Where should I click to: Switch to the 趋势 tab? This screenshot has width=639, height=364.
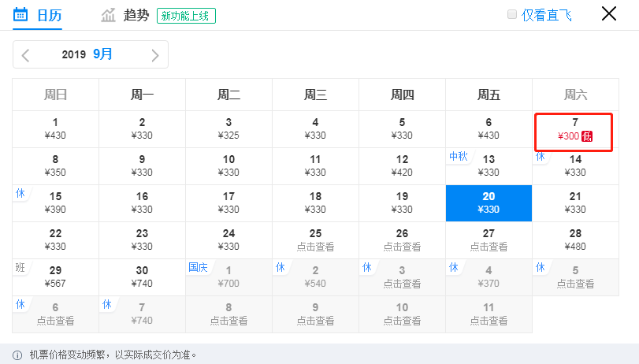136,15
